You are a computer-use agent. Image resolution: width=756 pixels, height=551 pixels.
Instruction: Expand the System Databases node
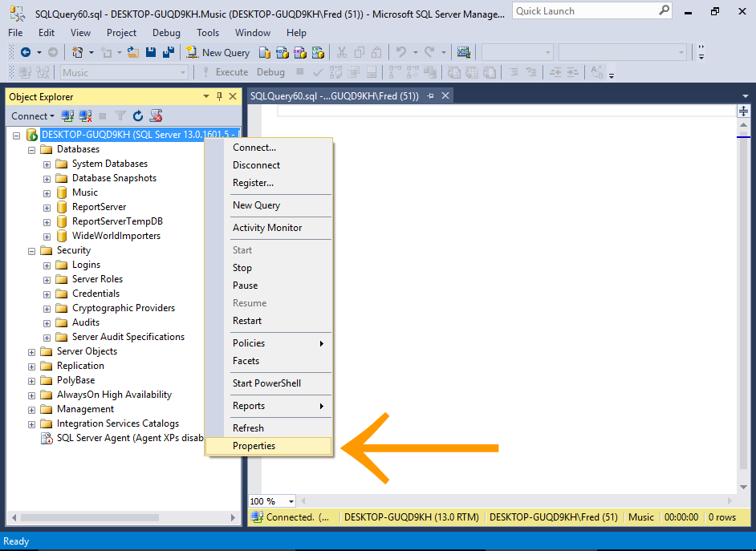[46, 164]
